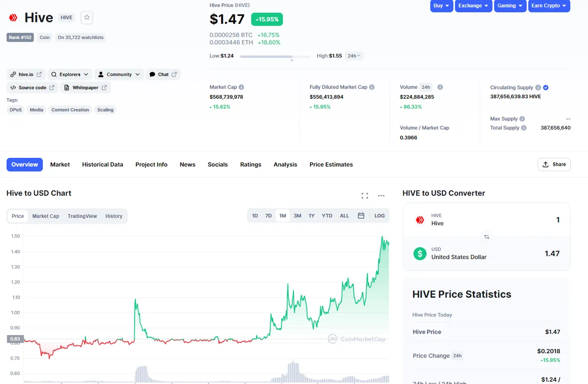Screen dimensions: 588x384
Task: Select 1M chart range
Action: (x=283, y=216)
